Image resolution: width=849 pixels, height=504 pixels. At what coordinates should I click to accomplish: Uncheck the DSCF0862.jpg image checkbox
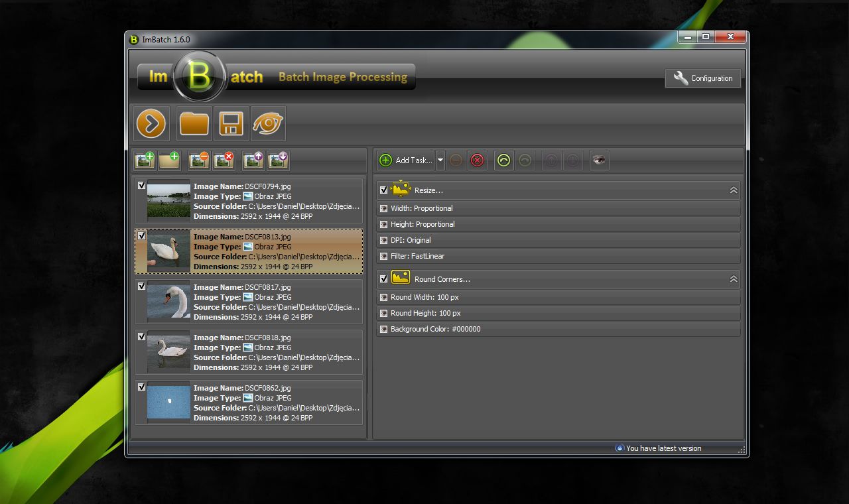[x=141, y=387]
